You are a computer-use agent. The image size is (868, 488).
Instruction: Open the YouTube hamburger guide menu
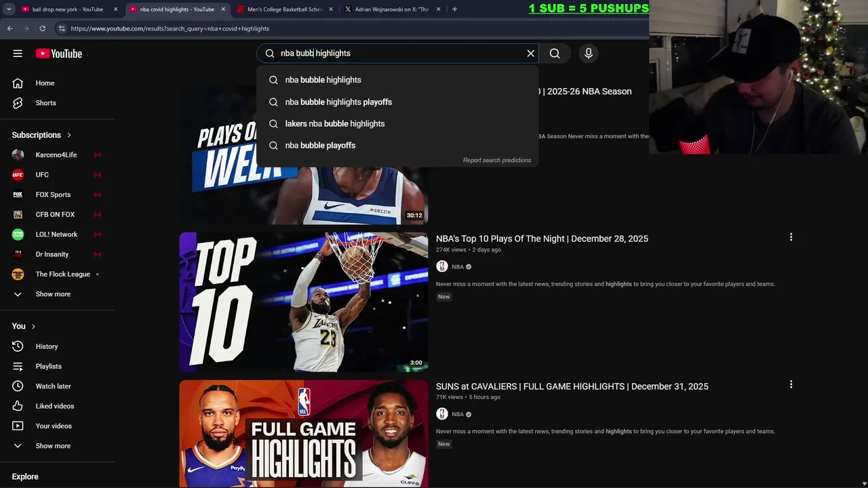coord(18,54)
